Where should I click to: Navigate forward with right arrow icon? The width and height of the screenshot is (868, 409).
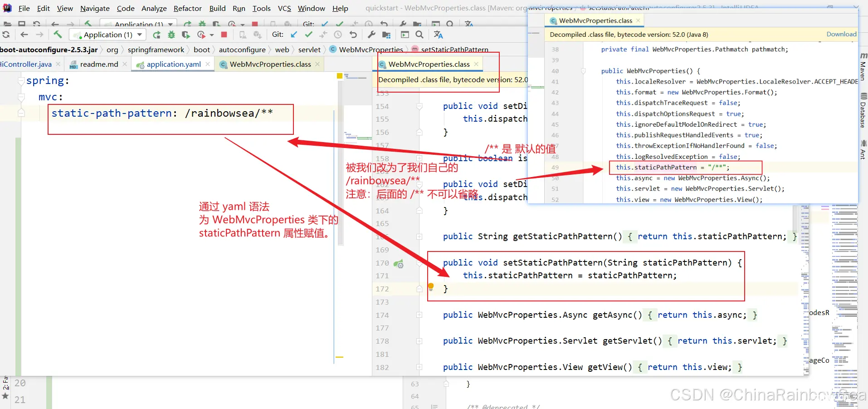click(40, 34)
